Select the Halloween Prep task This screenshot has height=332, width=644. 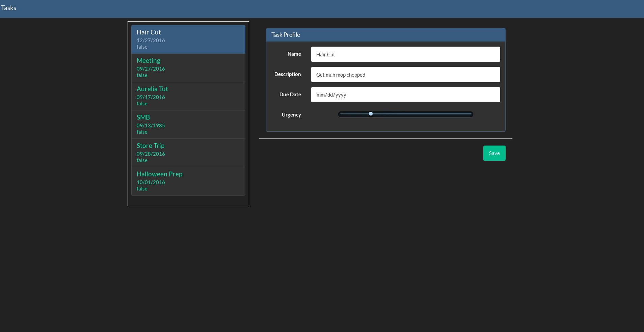pyautogui.click(x=188, y=181)
